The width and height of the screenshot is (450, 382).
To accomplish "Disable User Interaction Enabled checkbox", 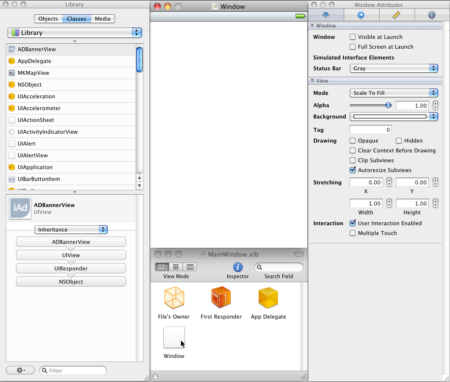I will click(352, 223).
